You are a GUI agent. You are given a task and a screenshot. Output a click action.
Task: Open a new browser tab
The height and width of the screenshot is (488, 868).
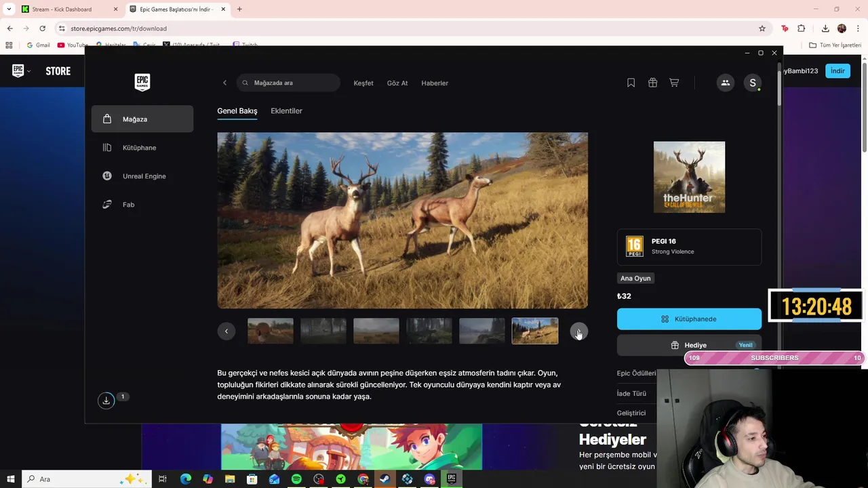click(239, 9)
